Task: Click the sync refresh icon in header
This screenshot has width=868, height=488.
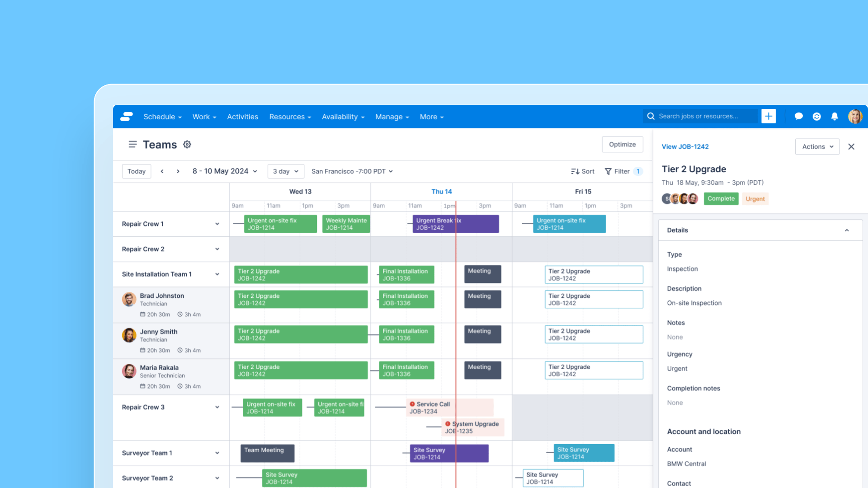Action: tap(816, 117)
